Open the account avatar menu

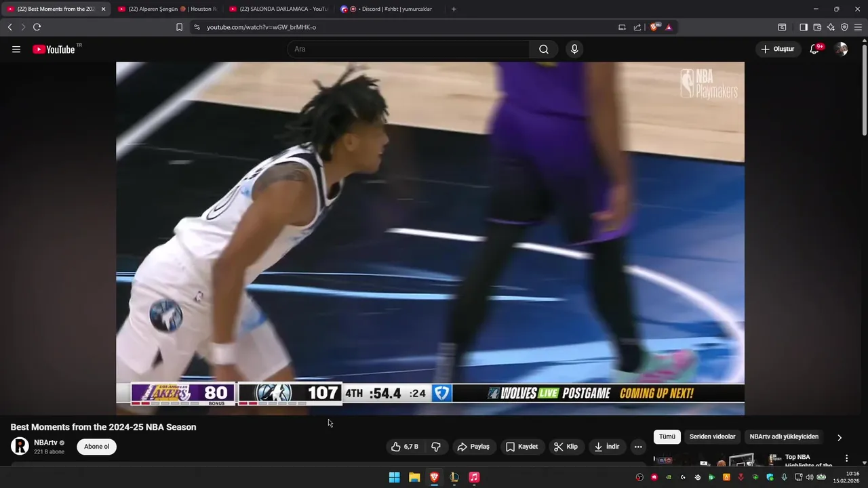tap(842, 49)
